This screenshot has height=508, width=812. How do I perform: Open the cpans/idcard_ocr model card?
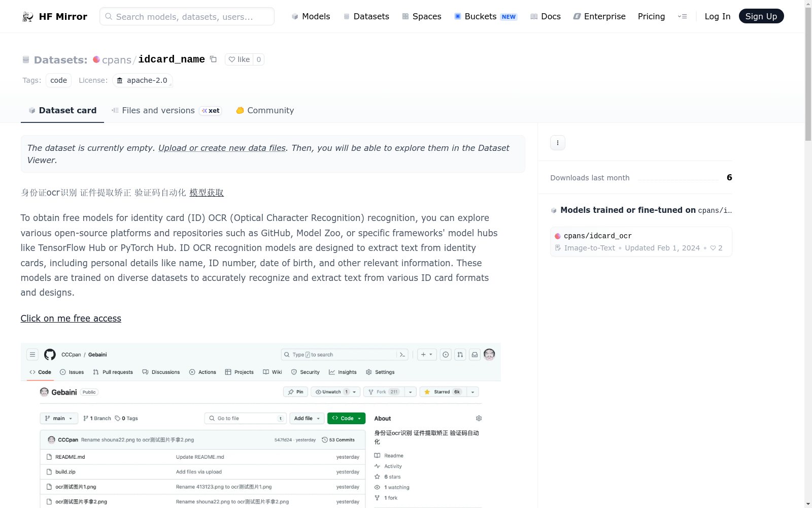[641, 242]
